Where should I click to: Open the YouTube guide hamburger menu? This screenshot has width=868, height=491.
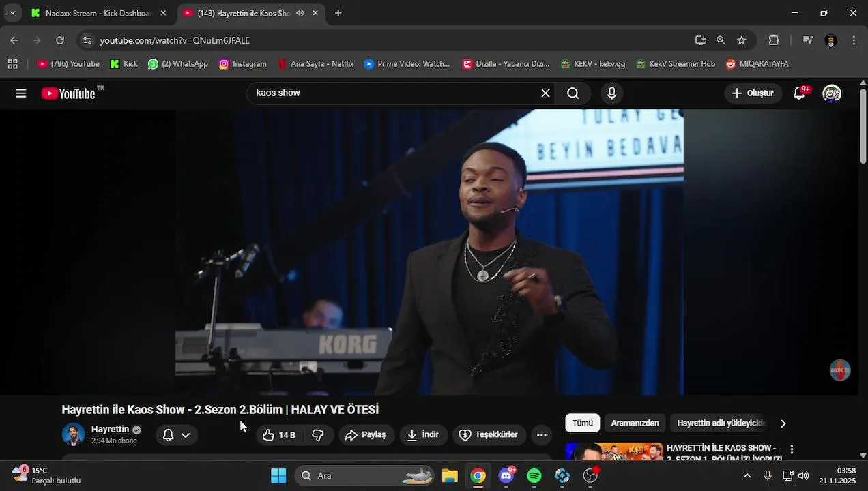coord(20,93)
